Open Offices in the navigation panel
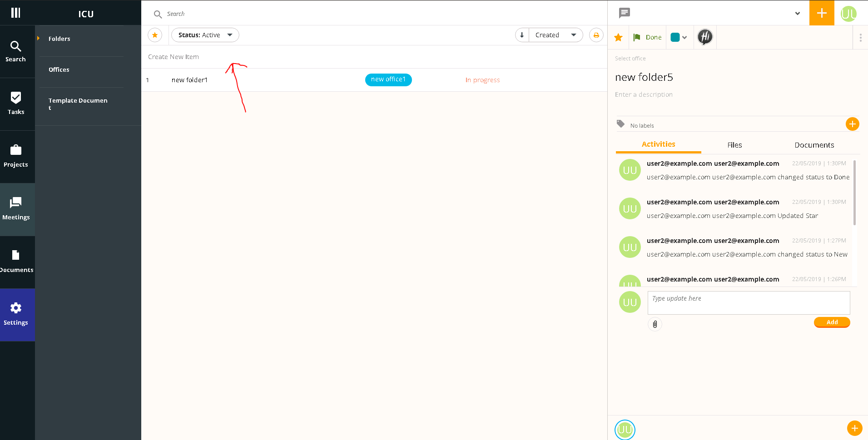The image size is (868, 440). [59, 69]
